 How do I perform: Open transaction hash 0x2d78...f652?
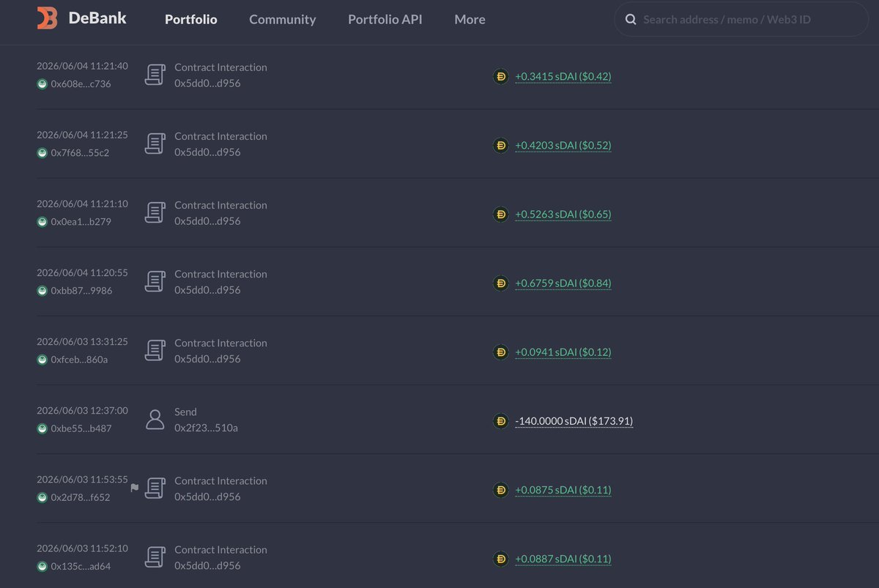80,497
